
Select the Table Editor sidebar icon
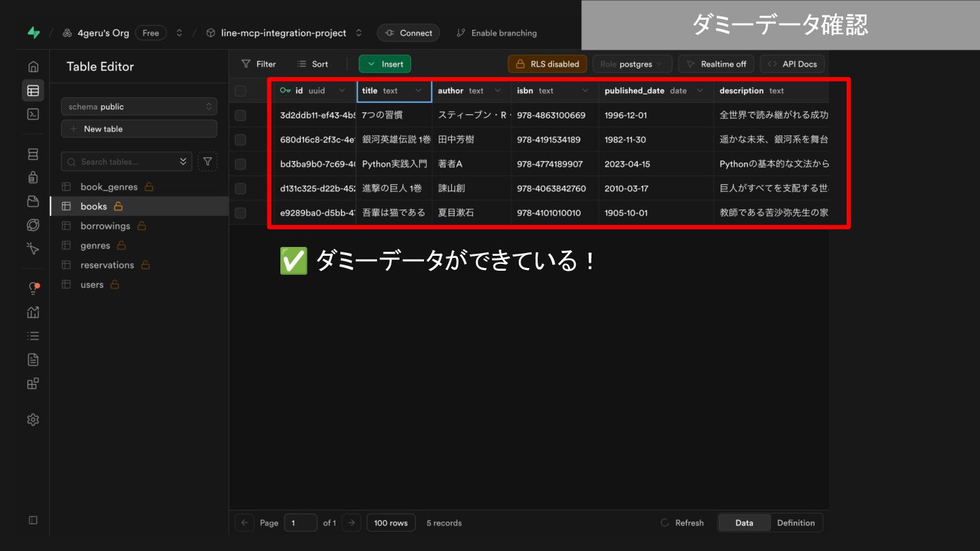[x=33, y=90]
